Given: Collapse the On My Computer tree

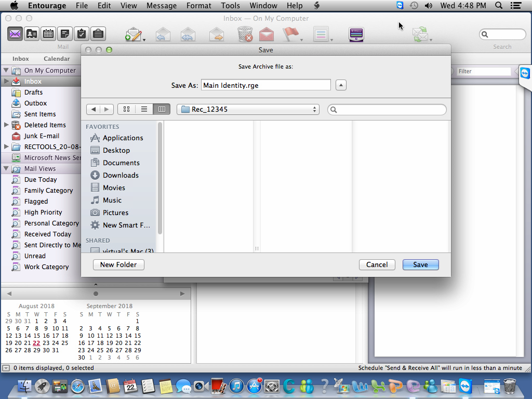Looking at the screenshot, I should pyautogui.click(x=6, y=70).
